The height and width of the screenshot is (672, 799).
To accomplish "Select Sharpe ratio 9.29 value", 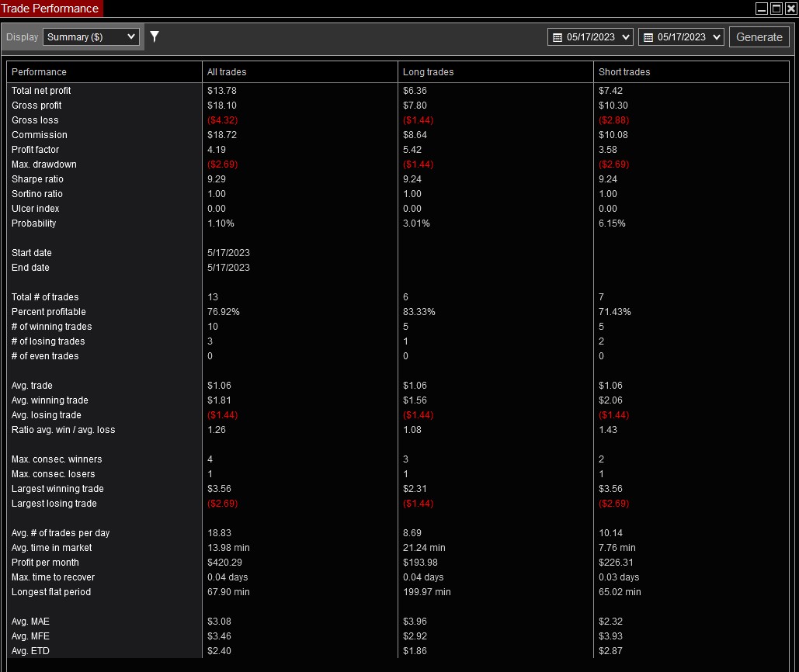I will (x=217, y=179).
